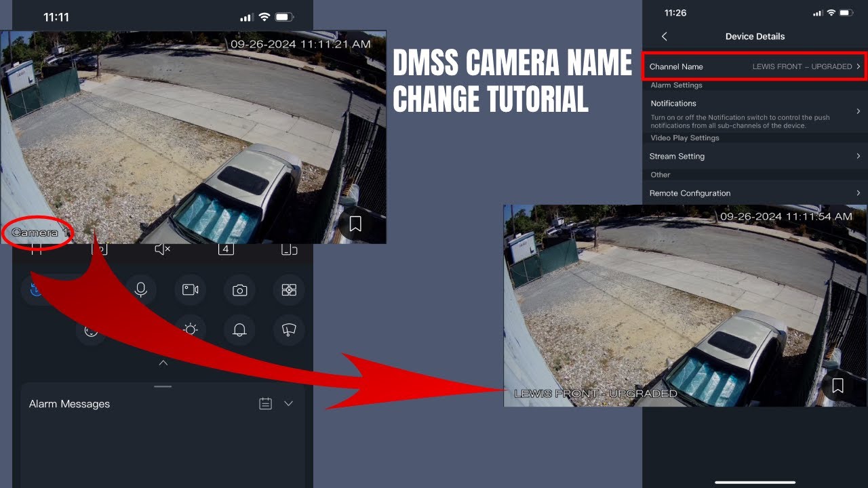Expand the control panel with the up chevron
Screen dimensions: 868x488
pyautogui.click(x=163, y=363)
